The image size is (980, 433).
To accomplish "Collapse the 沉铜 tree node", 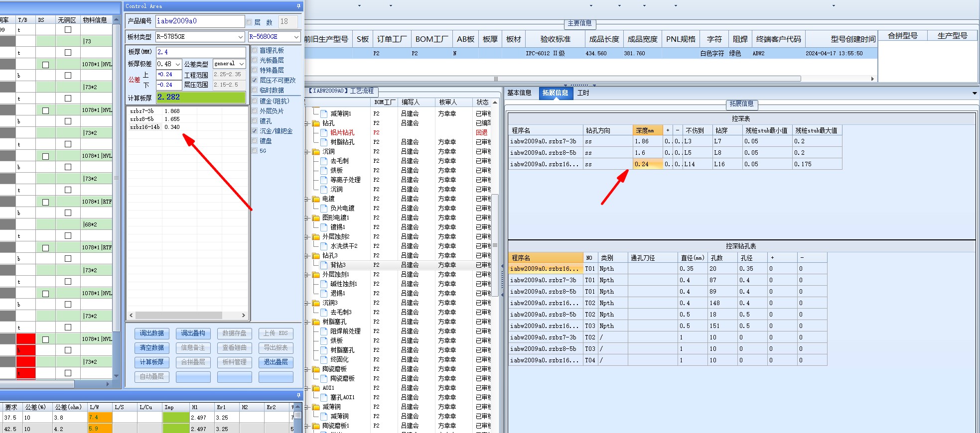I will (x=307, y=151).
